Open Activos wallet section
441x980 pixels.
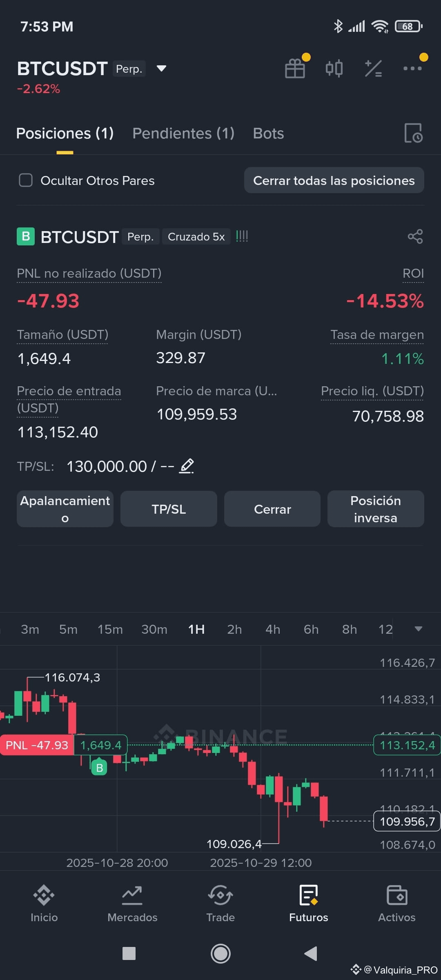pos(396,903)
